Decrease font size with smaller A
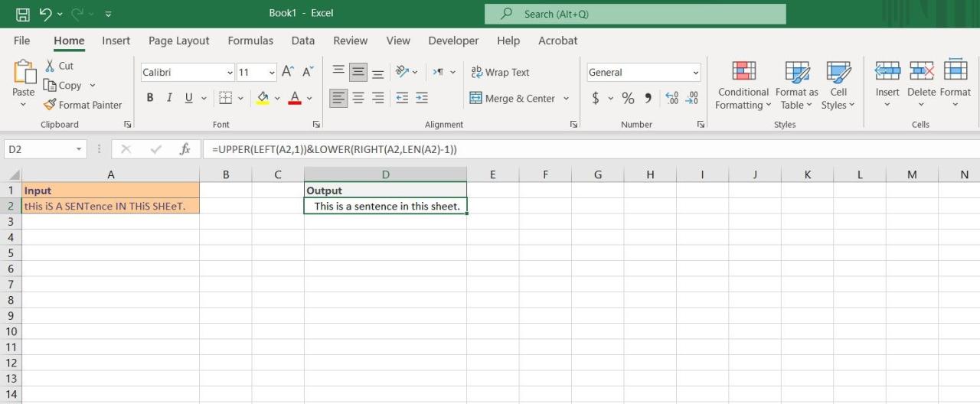Image resolution: width=980 pixels, height=404 pixels. click(308, 72)
